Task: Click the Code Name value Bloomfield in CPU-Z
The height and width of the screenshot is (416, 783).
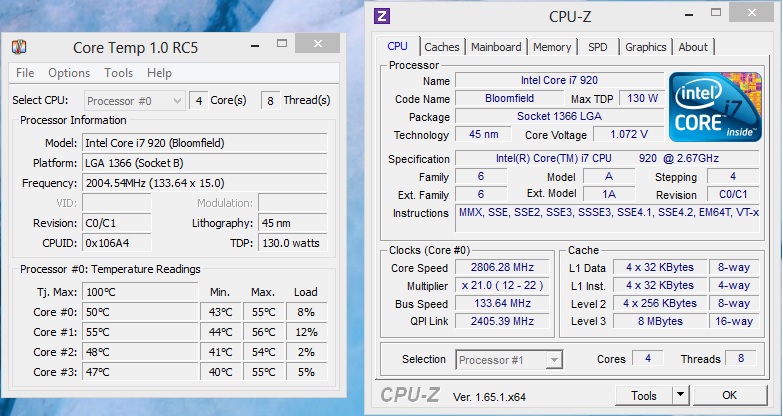Action: pos(509,98)
